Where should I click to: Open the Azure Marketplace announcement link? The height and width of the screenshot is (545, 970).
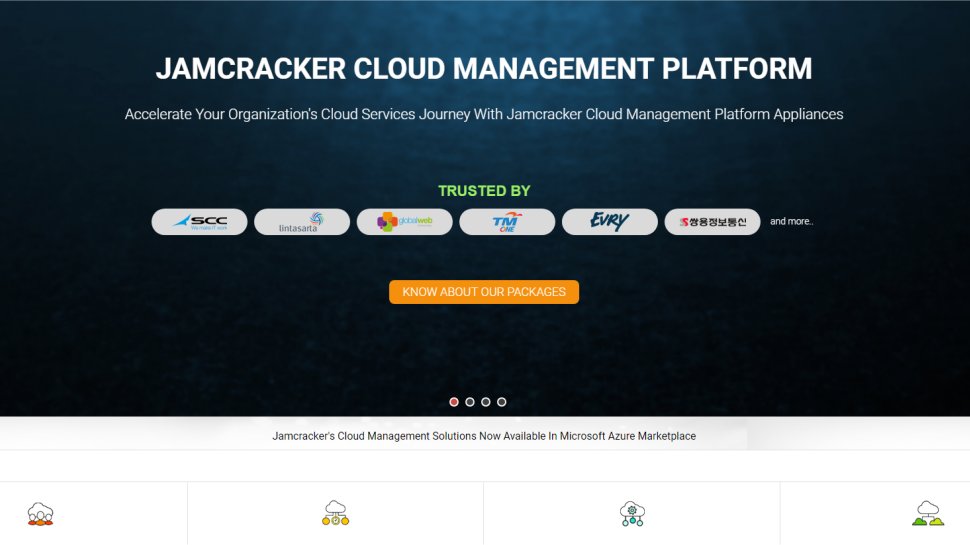[x=484, y=436]
